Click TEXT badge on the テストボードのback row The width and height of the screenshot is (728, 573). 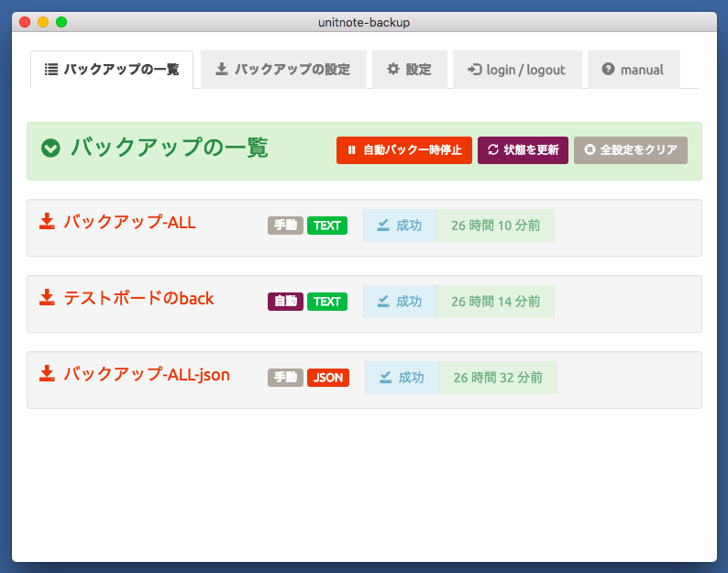point(327,302)
